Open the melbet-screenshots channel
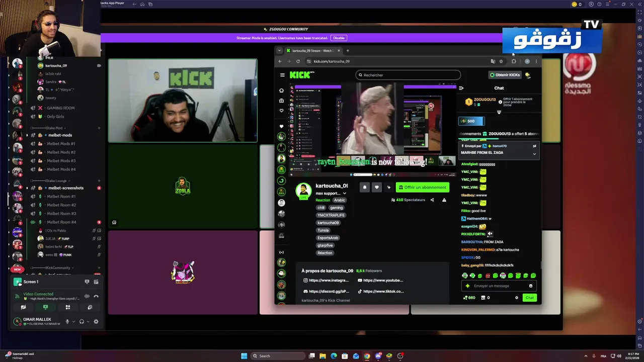Viewport: 644px width, 362px height. click(66, 188)
